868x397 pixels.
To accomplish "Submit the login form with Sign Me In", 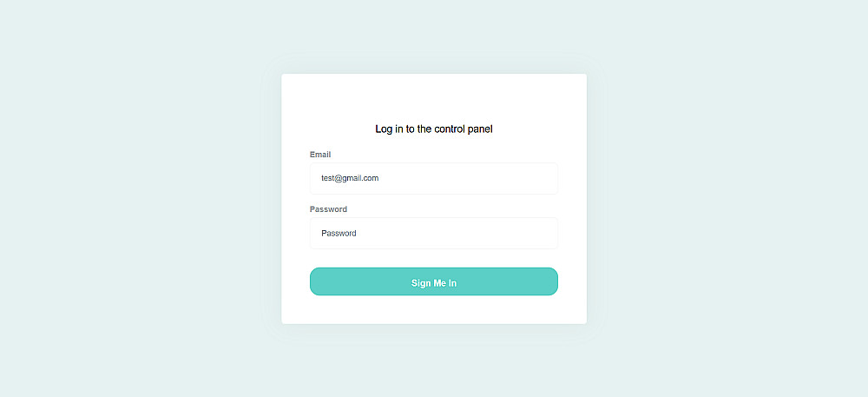I will click(x=433, y=281).
